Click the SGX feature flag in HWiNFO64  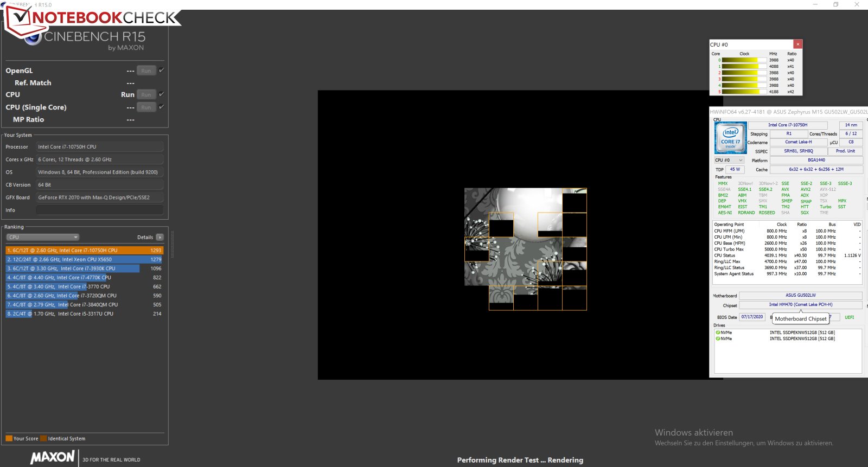pos(805,213)
